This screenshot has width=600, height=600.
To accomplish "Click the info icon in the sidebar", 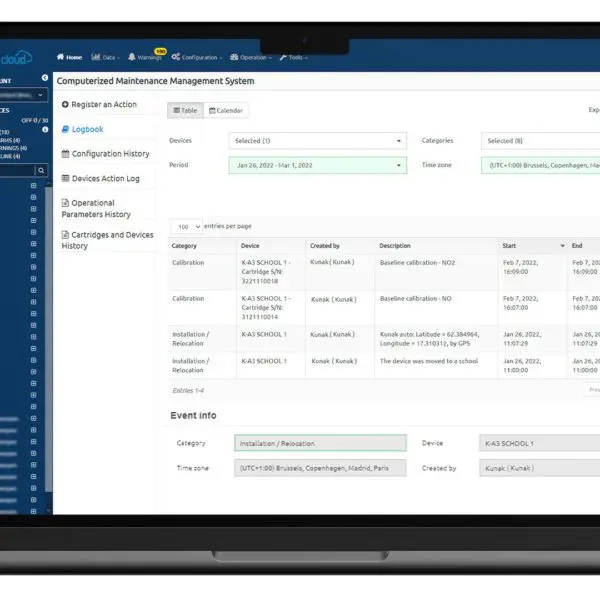I will (x=45, y=129).
